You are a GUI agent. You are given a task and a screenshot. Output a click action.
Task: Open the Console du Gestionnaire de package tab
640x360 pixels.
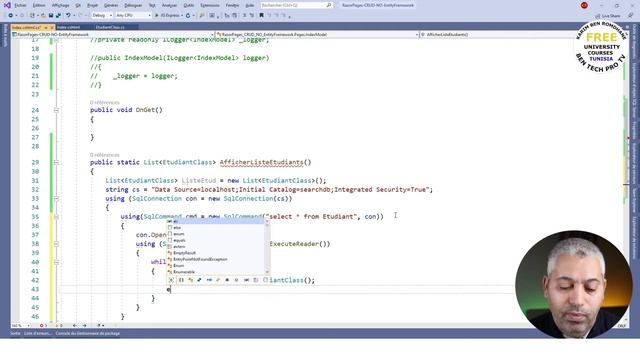88,333
